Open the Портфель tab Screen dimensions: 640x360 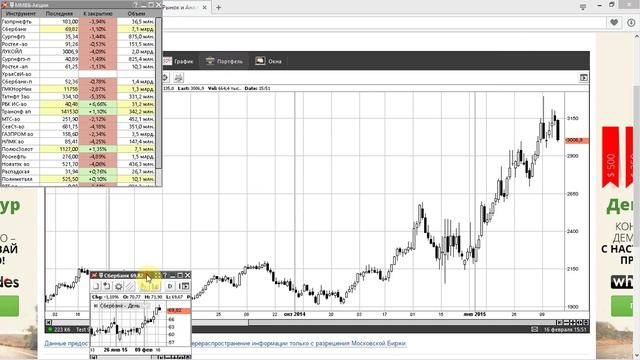[224, 61]
